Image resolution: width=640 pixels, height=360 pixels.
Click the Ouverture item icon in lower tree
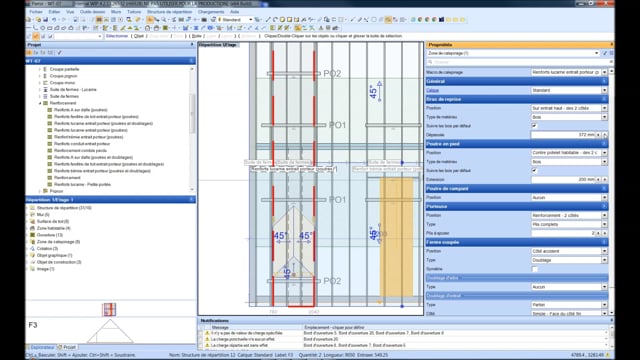click(33, 235)
